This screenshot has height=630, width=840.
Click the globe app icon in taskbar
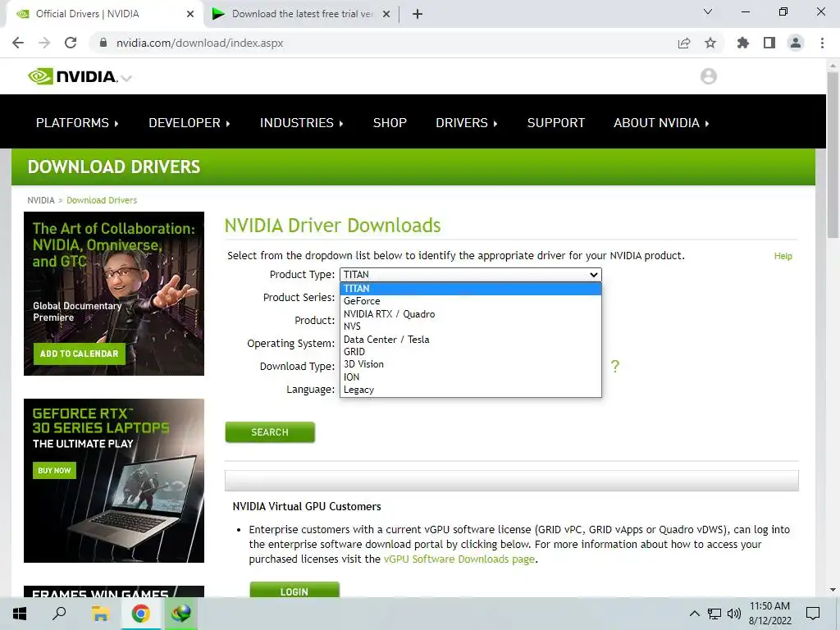(181, 614)
